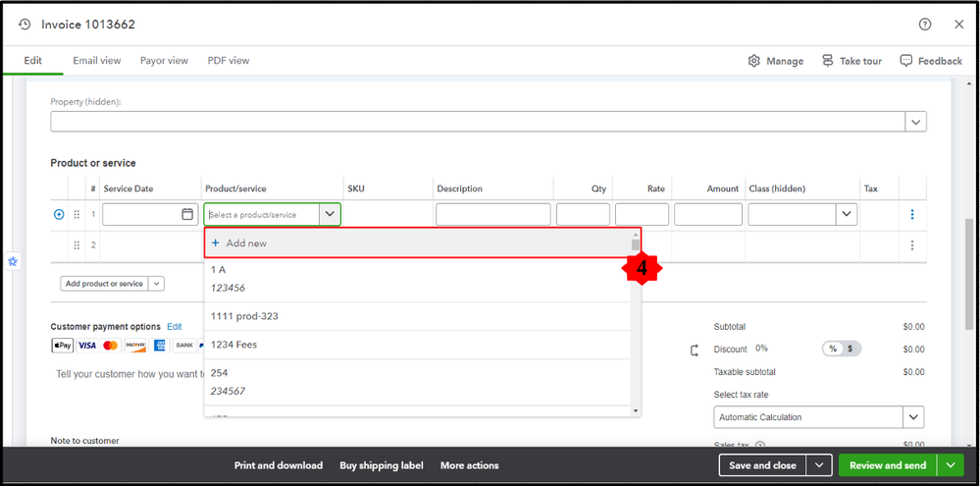Open the Service Date calendar picker icon

(x=186, y=214)
